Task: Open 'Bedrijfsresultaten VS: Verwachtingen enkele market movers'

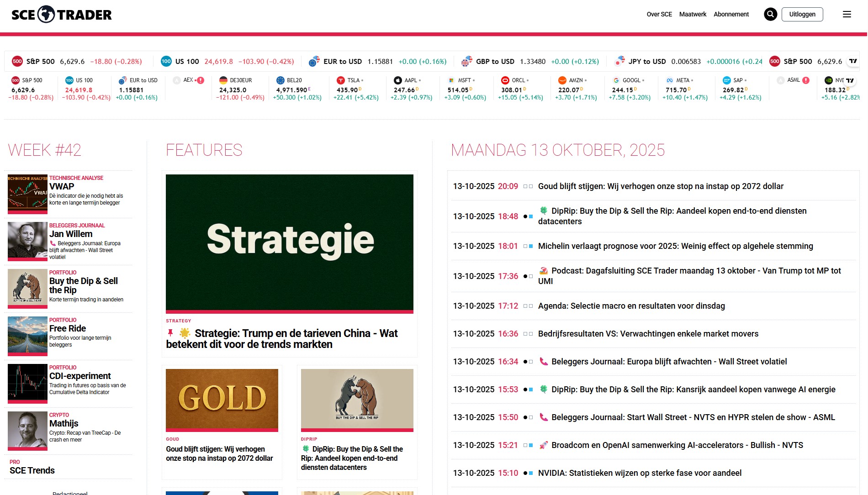Action: pyautogui.click(x=648, y=334)
